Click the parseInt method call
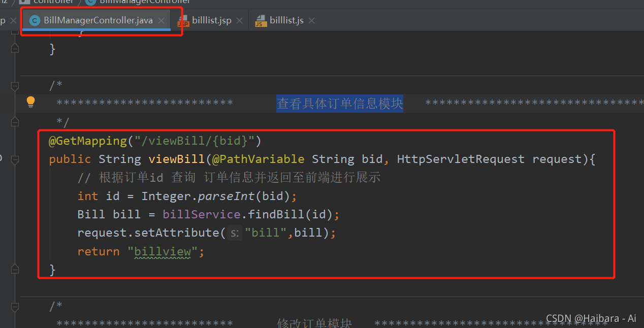The width and height of the screenshot is (644, 328). point(227,196)
